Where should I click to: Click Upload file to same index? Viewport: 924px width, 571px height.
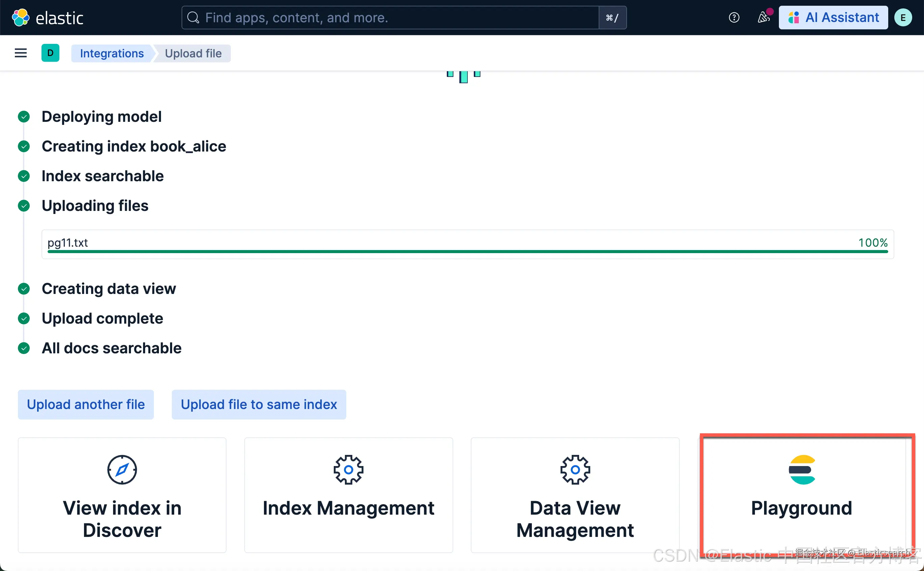(259, 404)
